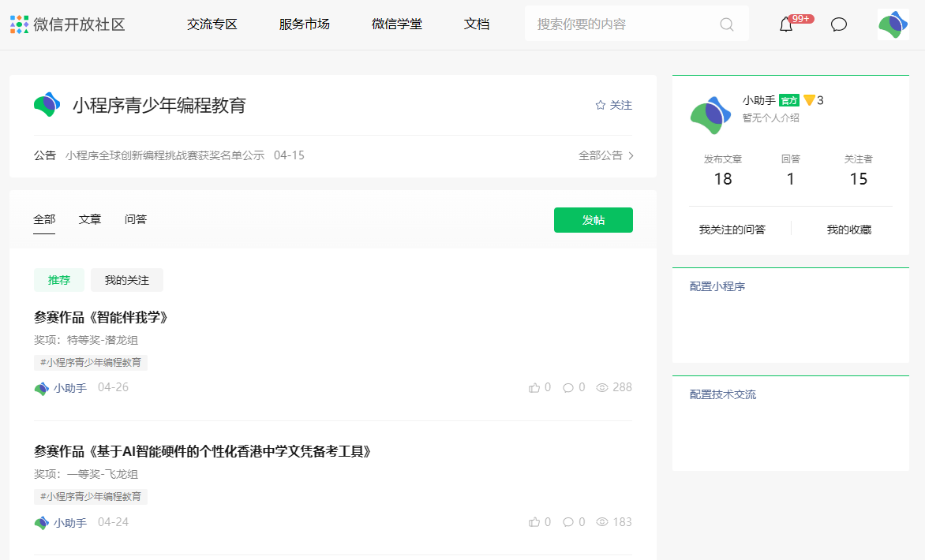Expand 全部公告 chevron arrow
This screenshot has width=925, height=560.
tap(631, 155)
